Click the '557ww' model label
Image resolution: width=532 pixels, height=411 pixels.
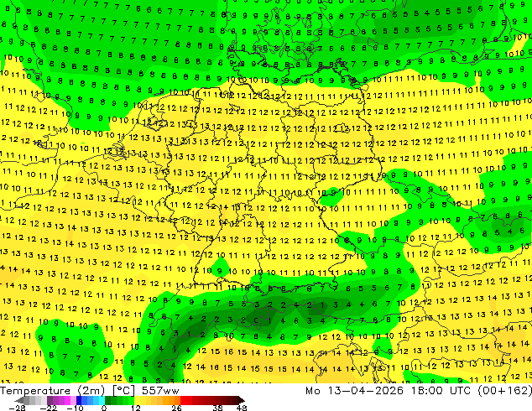(160, 391)
